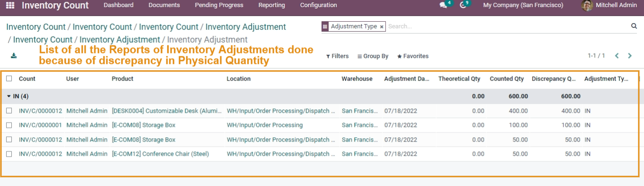Open the Reporting menu
This screenshot has height=186, width=644.
click(272, 5)
